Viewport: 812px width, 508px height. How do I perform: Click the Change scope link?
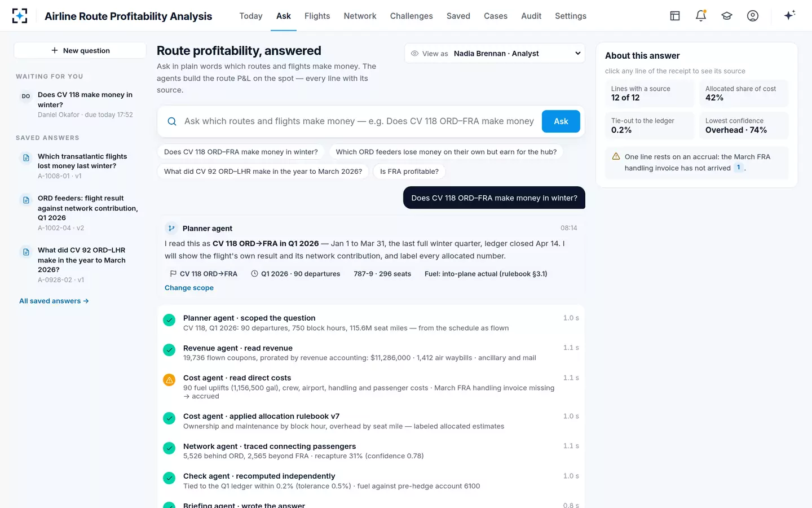coord(189,288)
